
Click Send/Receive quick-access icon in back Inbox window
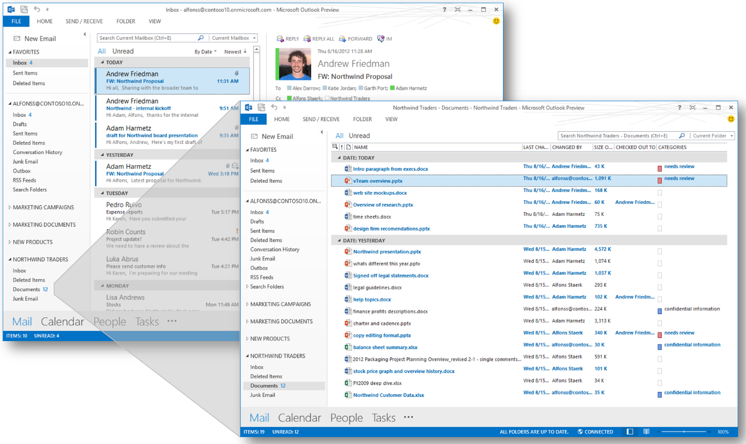24,9
